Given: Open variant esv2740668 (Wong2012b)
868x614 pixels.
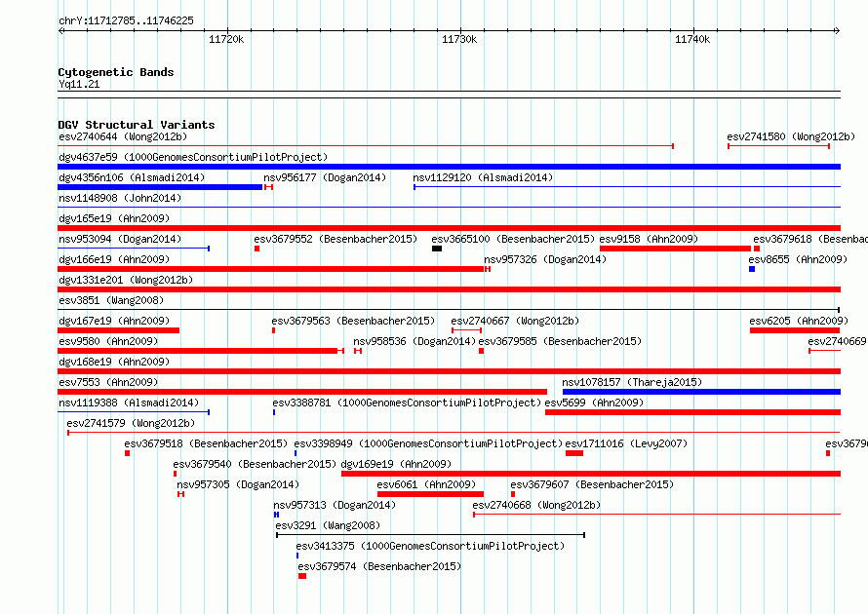Looking at the screenshot, I should [x=536, y=505].
